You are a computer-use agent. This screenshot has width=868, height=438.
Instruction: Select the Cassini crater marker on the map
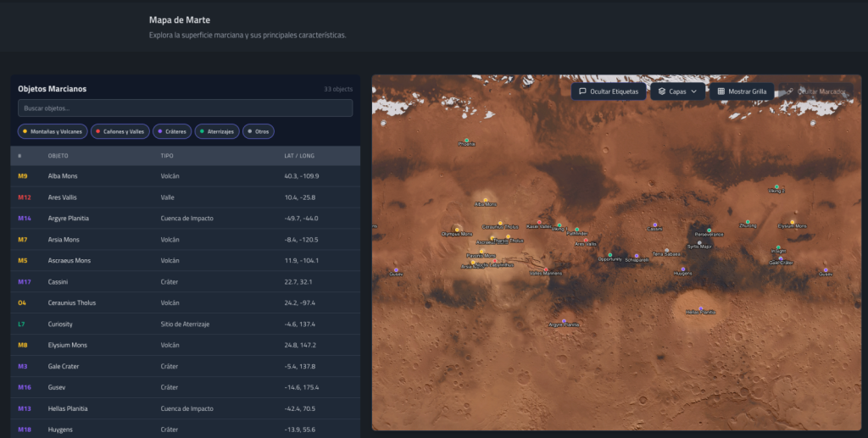(x=655, y=225)
